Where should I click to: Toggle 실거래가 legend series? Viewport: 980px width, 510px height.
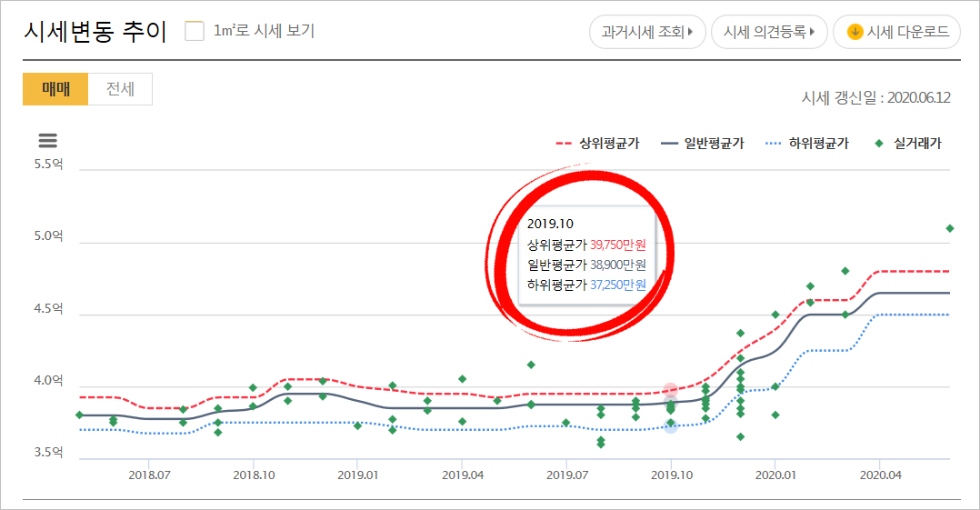tap(908, 144)
